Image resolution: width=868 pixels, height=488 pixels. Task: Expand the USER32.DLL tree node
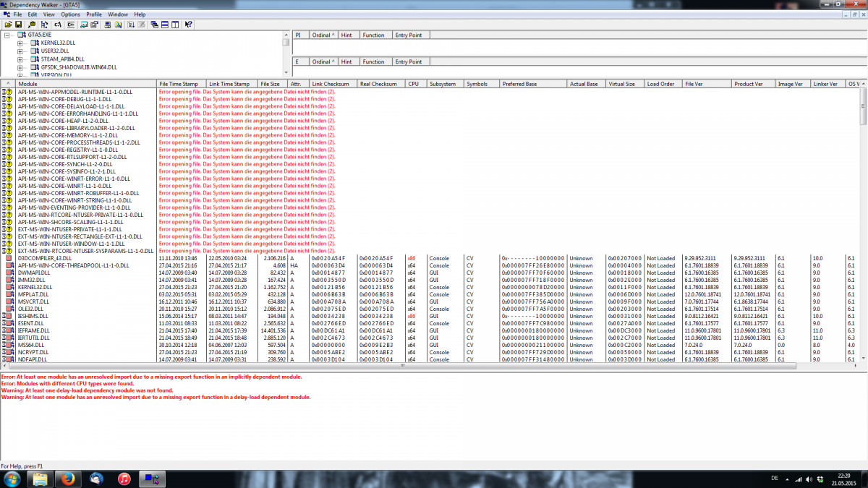pos(20,51)
